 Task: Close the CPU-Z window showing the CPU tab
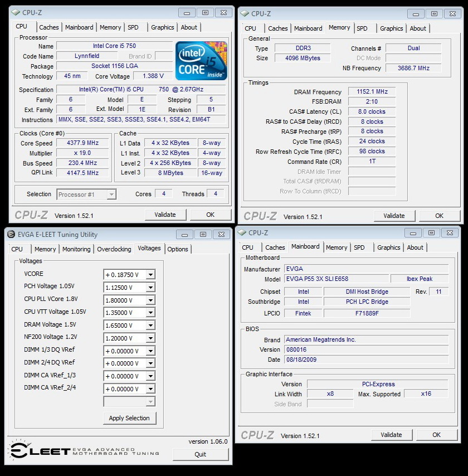coord(223,13)
